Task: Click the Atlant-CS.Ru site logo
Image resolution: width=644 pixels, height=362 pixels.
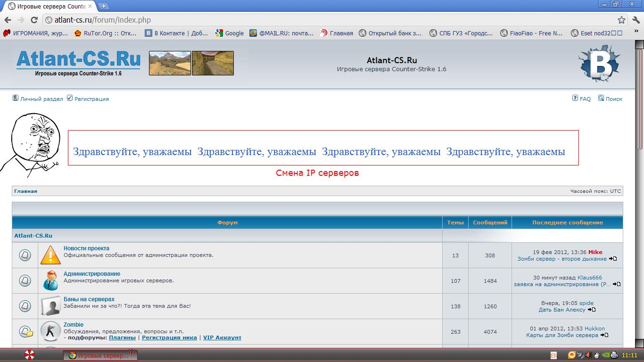Action: pyautogui.click(x=78, y=63)
